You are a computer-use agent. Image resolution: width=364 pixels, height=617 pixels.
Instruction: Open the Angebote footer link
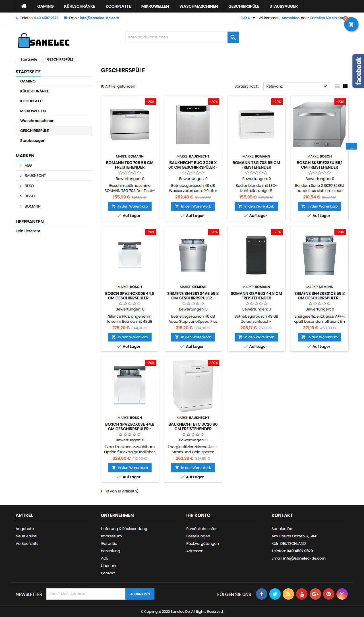[25, 529]
